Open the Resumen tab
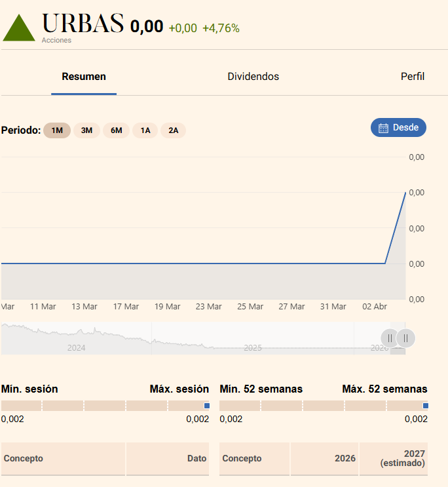The width and height of the screenshot is (448, 487). click(84, 77)
